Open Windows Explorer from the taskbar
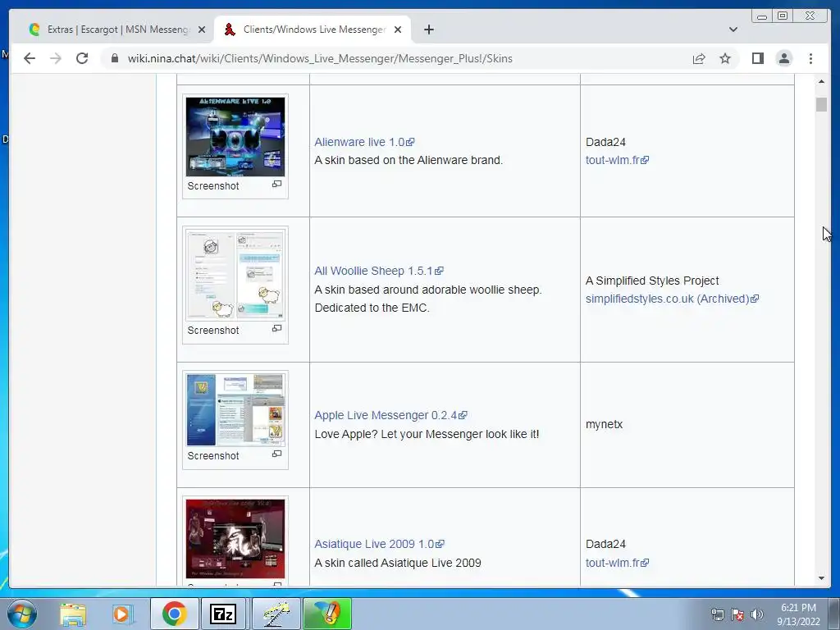Screen dimensions: 840x630 73,614
